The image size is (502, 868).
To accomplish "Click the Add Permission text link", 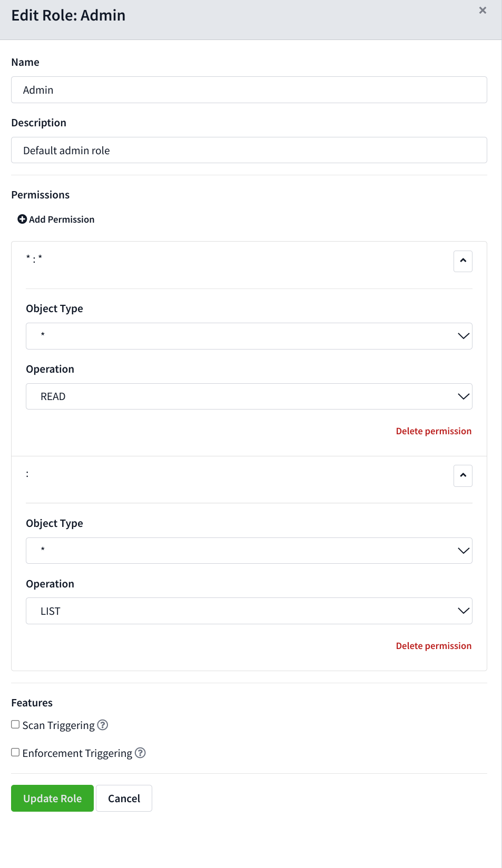I will coord(62,220).
